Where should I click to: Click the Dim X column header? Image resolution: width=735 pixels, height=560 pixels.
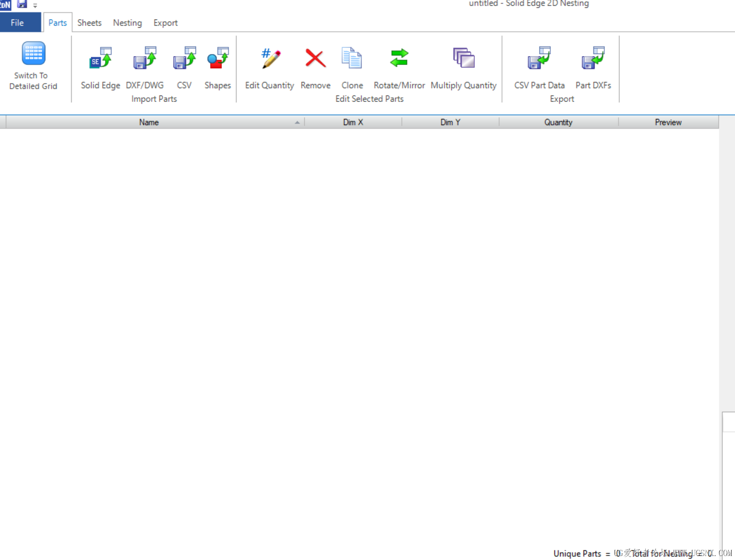click(353, 122)
